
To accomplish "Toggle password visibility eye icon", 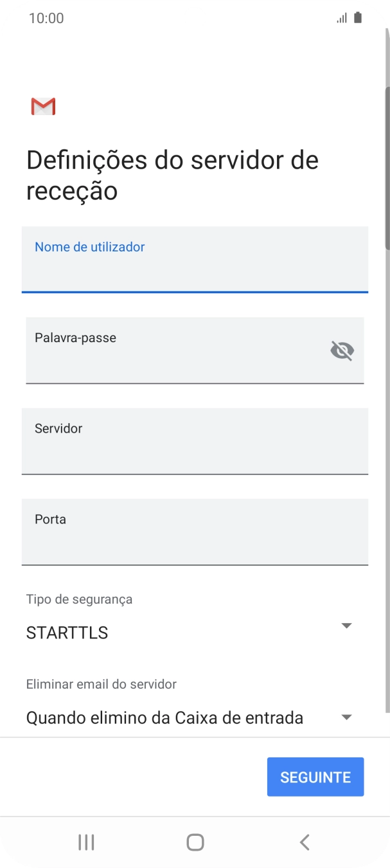I will 342,350.
